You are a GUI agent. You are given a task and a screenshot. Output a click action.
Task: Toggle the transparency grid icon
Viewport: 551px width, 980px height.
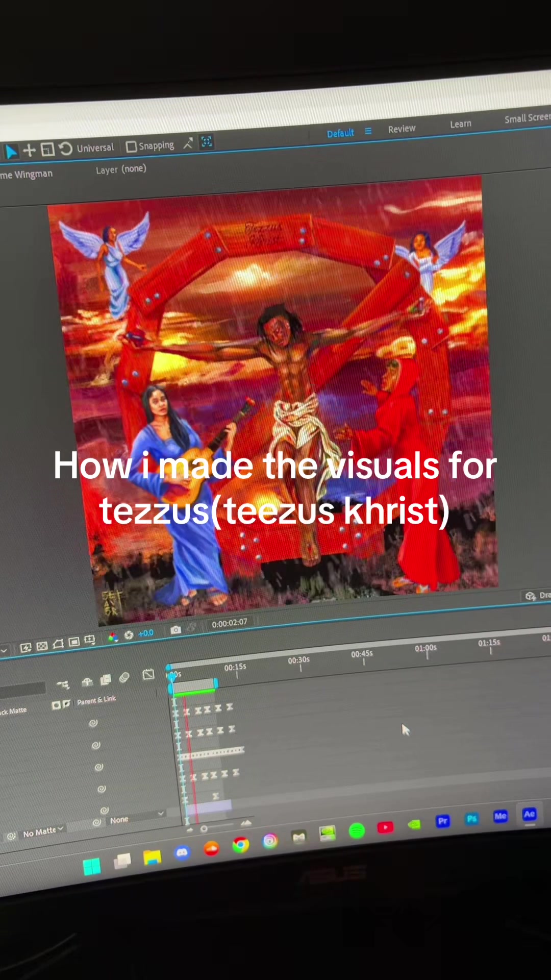pos(42,646)
